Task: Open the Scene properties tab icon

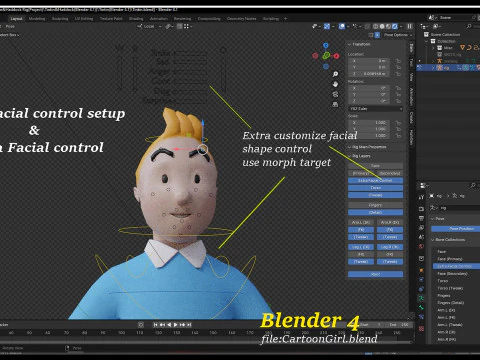Action: click(x=421, y=237)
